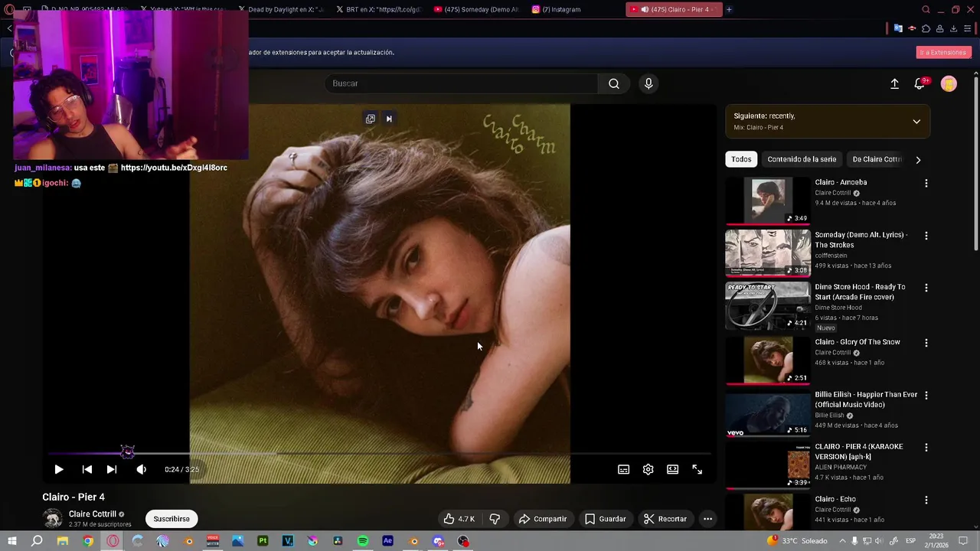Click the skip icon above the player
Viewport: 980px width, 551px height.
pyautogui.click(x=389, y=119)
